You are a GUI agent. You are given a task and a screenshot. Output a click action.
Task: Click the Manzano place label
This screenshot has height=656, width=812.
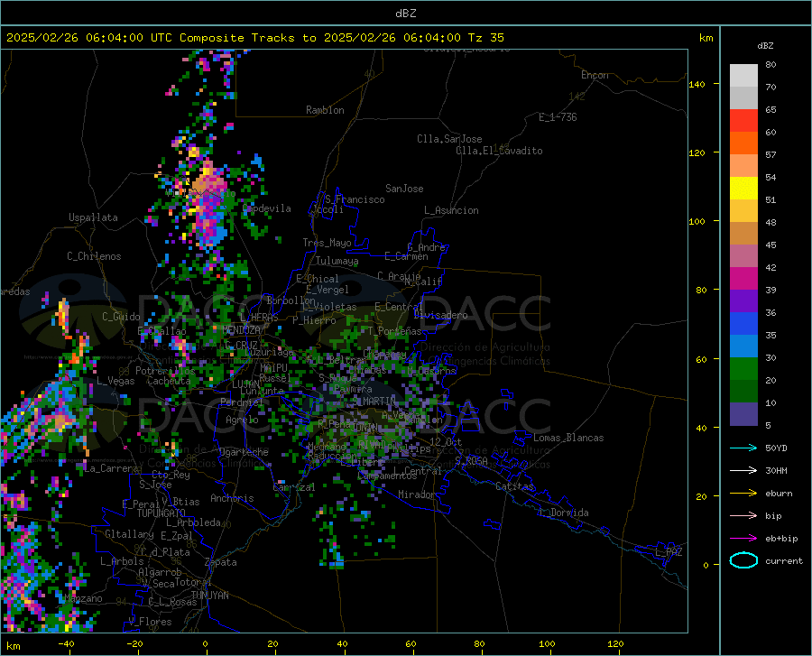point(83,598)
